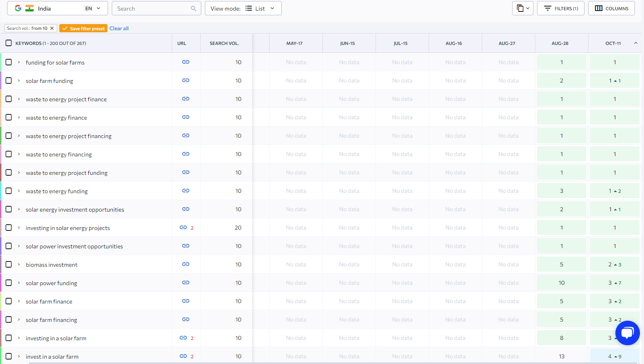Click the magnifier icon in search box
Screen dimensions: 644x364
193,9
